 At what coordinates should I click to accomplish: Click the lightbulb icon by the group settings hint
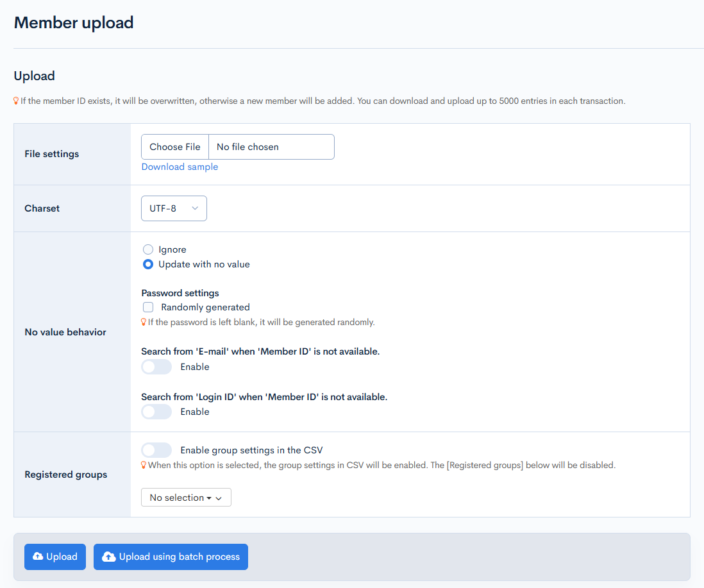(x=144, y=465)
